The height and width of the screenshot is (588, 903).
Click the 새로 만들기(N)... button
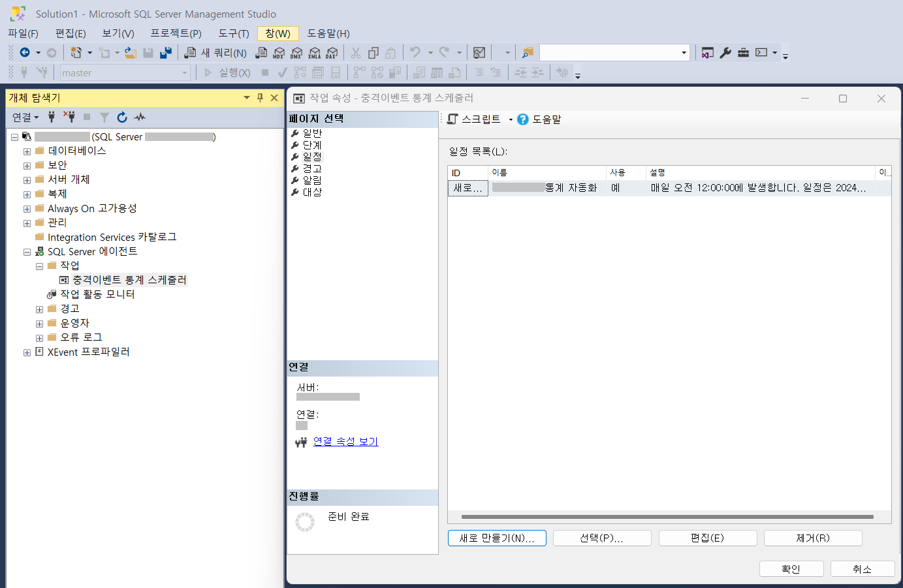point(497,538)
